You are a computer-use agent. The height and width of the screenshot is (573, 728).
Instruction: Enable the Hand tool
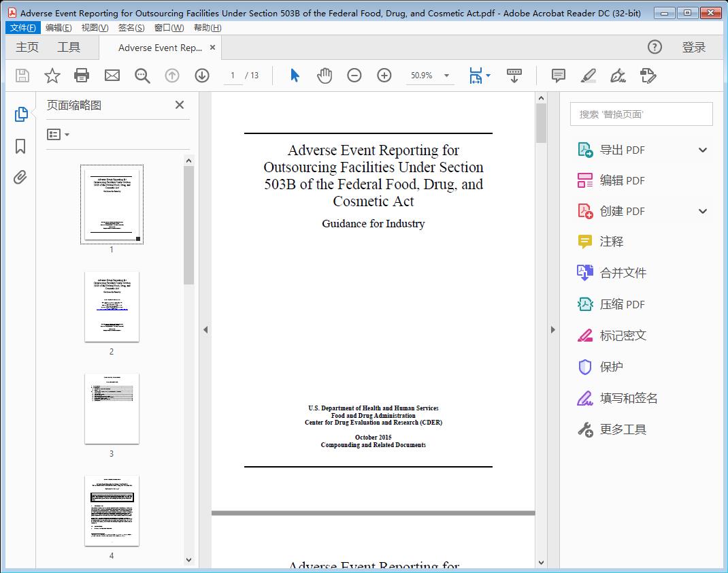(325, 76)
